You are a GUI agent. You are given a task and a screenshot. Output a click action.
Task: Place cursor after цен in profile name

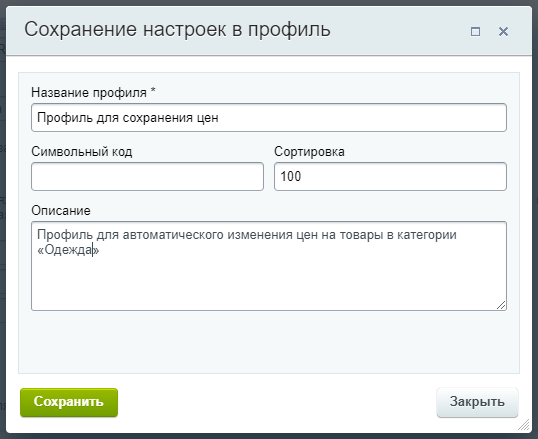(x=219, y=118)
